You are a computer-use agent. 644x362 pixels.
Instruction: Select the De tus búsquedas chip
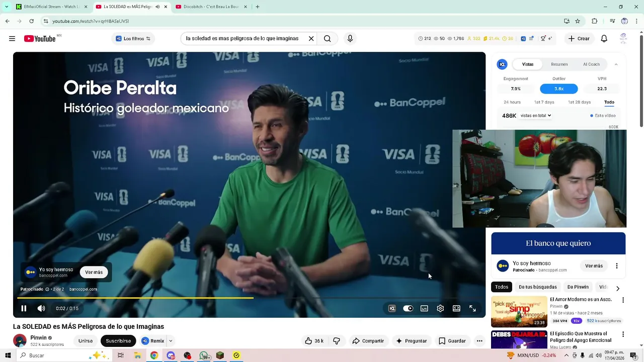coord(537,287)
